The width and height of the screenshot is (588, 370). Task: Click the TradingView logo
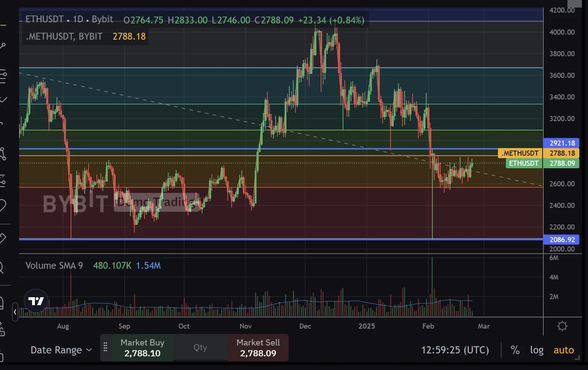[36, 301]
